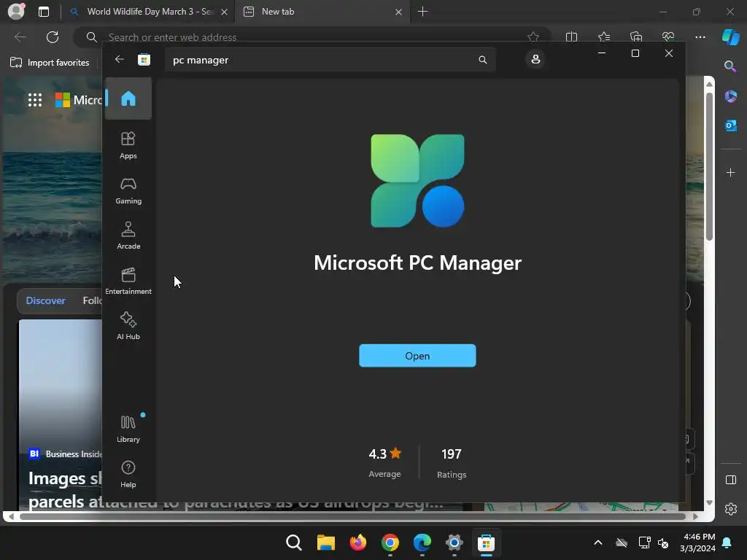The image size is (747, 560).
Task: Click the 197 Ratings count
Action: pyautogui.click(x=452, y=463)
